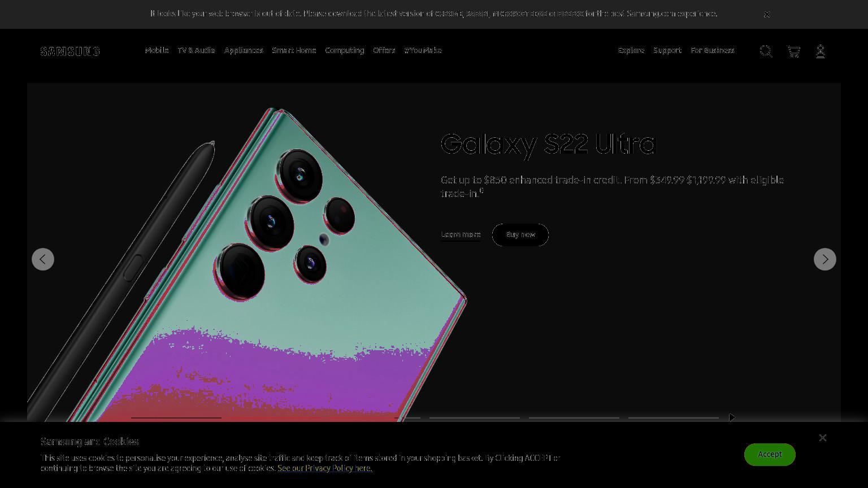Close the cookies notice with X

(x=823, y=438)
